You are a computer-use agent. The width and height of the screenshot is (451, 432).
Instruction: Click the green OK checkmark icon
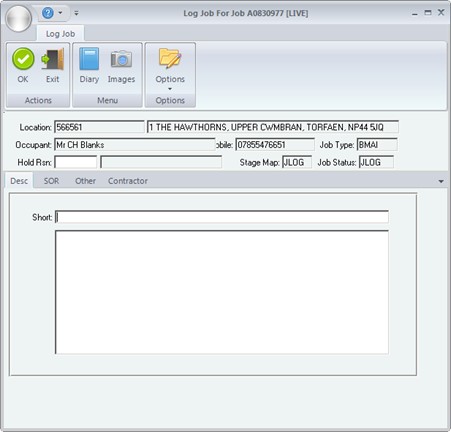point(23,59)
